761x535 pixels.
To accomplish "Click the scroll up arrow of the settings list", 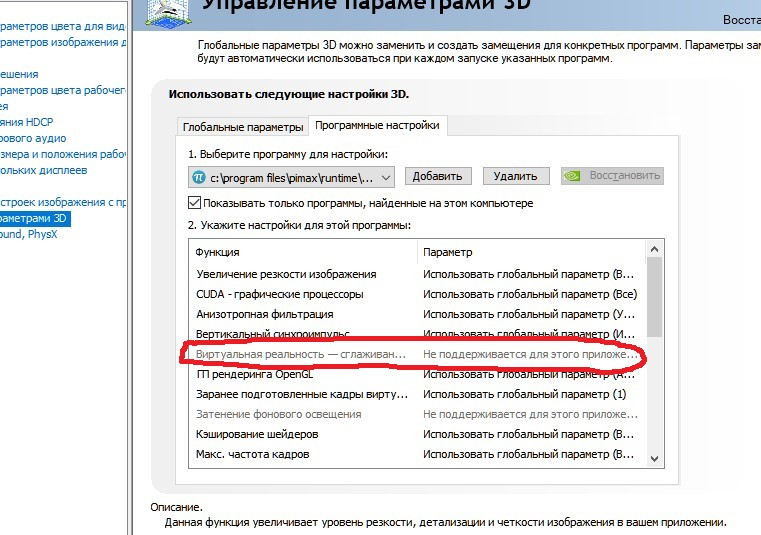I will [654, 250].
